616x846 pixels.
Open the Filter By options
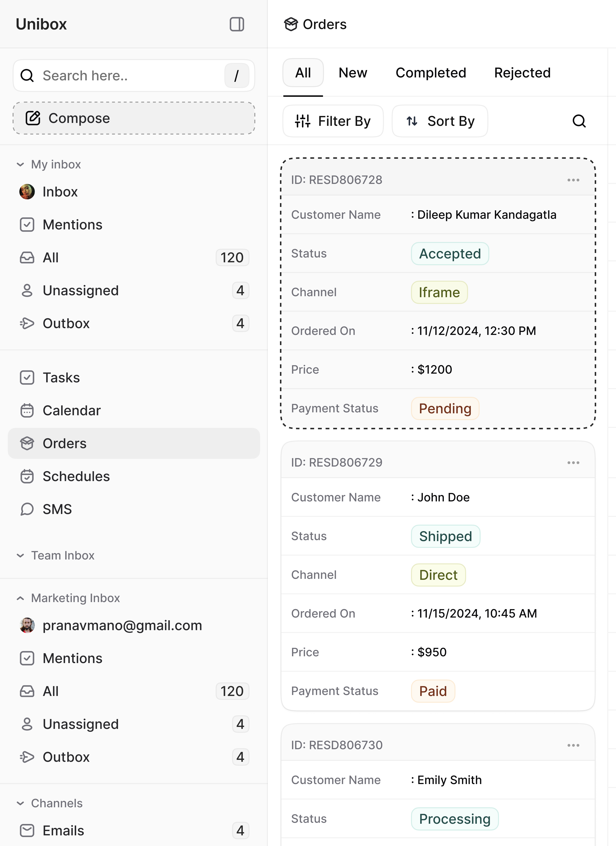pos(333,121)
